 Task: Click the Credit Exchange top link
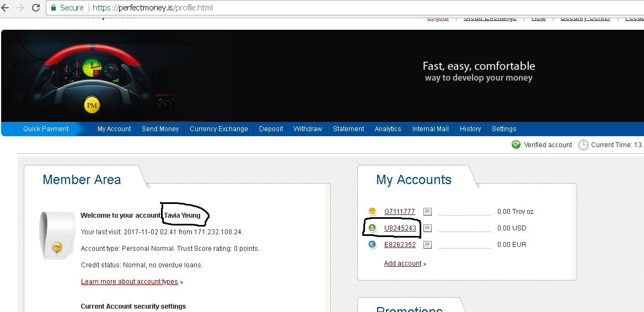click(x=490, y=19)
